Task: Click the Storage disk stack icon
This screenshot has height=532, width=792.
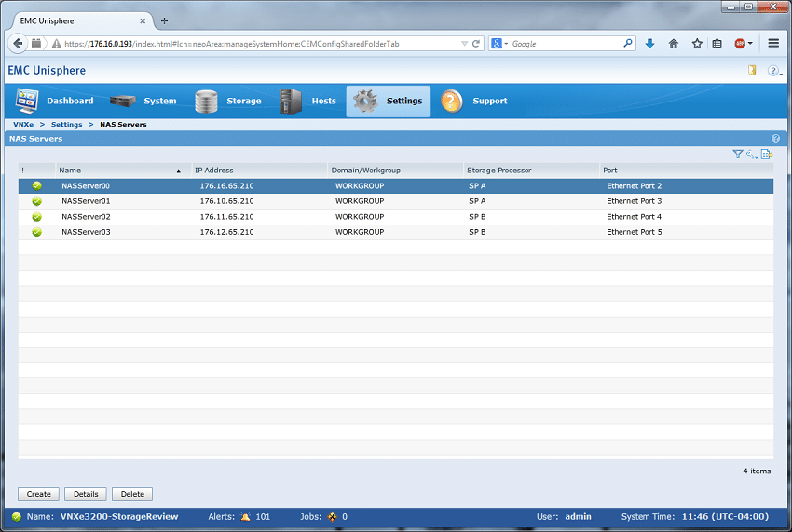Action: (x=206, y=102)
